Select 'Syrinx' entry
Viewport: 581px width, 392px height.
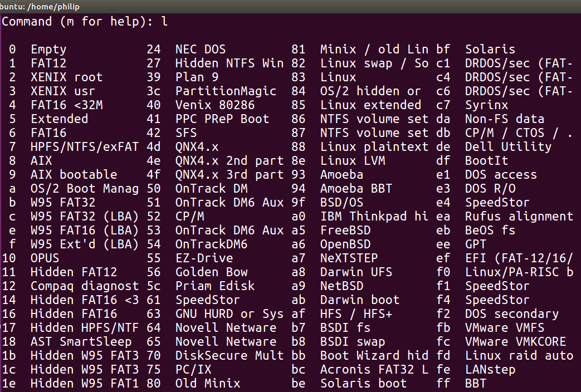(x=486, y=105)
